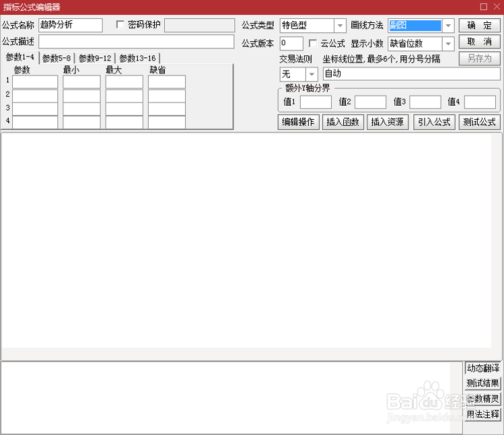Screen dimensions: 504x435
Task: Open the 画线方法 dropdown arrow
Action: [448, 26]
